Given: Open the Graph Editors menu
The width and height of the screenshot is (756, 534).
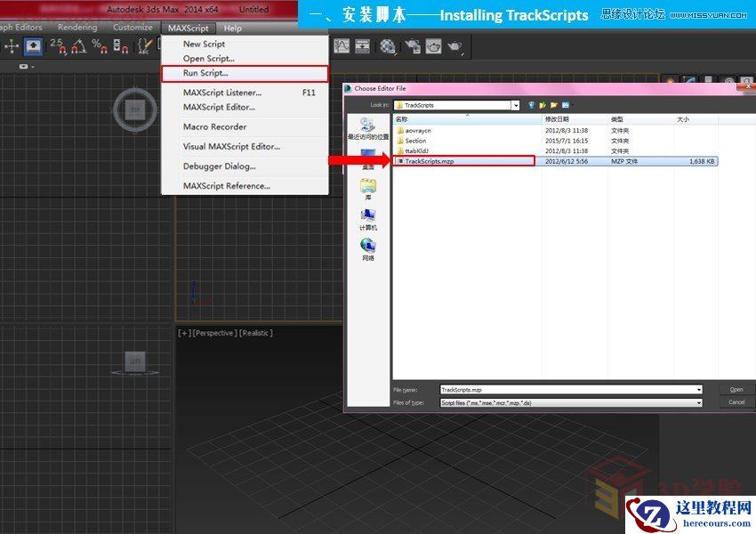Looking at the screenshot, I should point(21,28).
